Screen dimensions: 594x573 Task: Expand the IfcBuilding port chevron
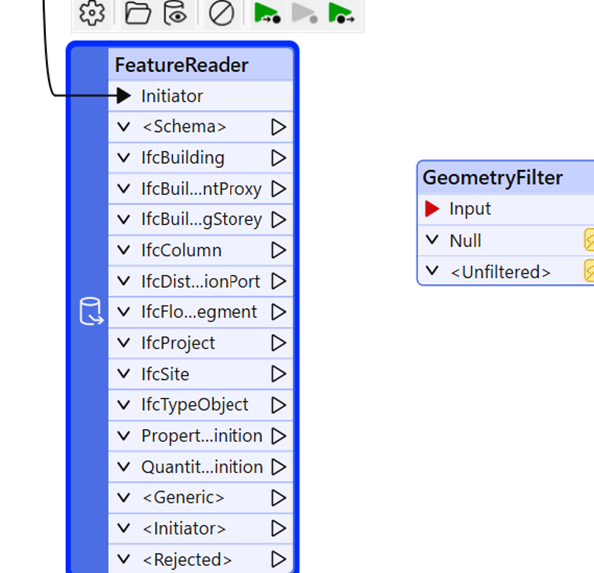click(123, 158)
